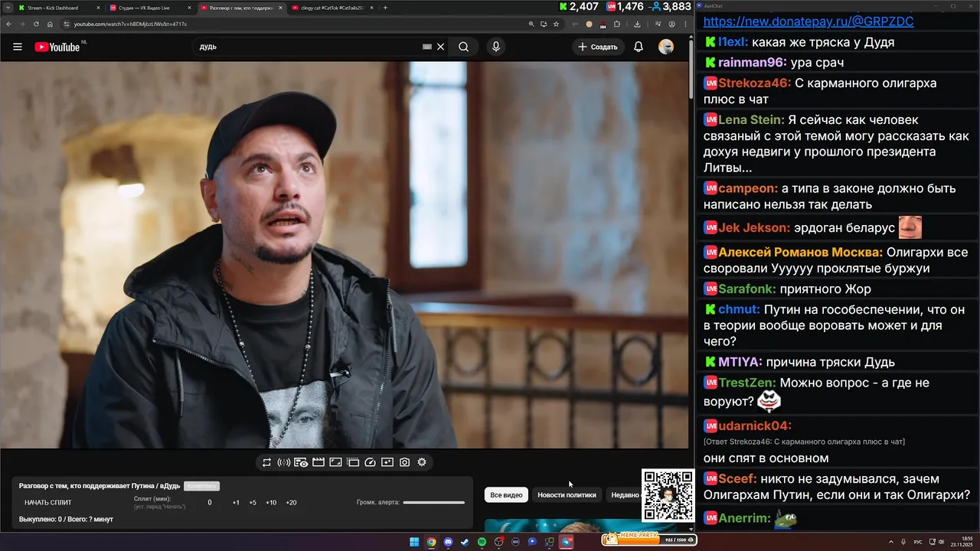Image resolution: width=980 pixels, height=551 pixels.
Task: Start voice search with microphone
Action: tap(496, 47)
